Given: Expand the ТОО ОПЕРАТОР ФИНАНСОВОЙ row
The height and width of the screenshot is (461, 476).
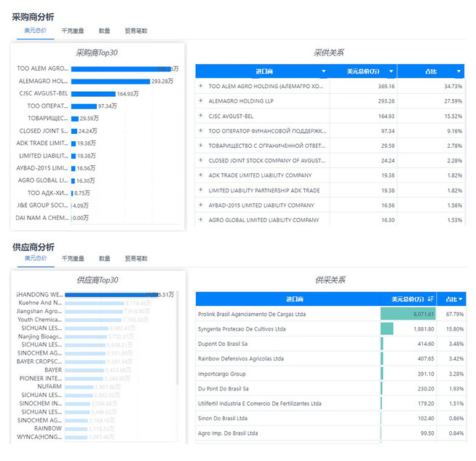Looking at the screenshot, I should click(200, 130).
